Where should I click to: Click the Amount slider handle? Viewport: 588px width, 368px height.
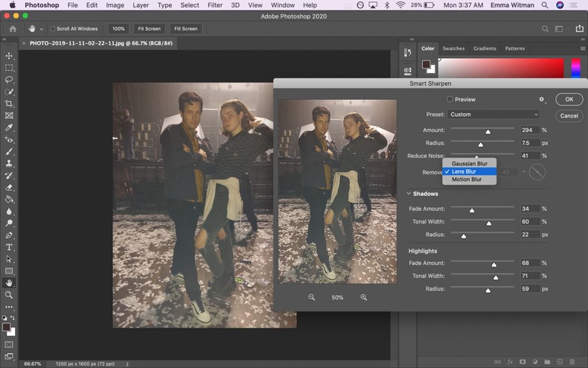click(488, 132)
